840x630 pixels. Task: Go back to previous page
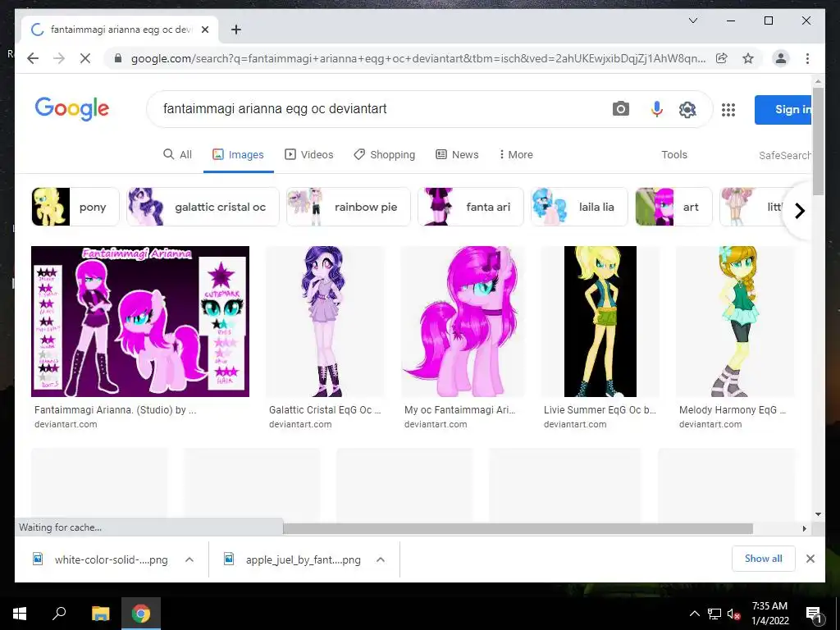click(33, 58)
